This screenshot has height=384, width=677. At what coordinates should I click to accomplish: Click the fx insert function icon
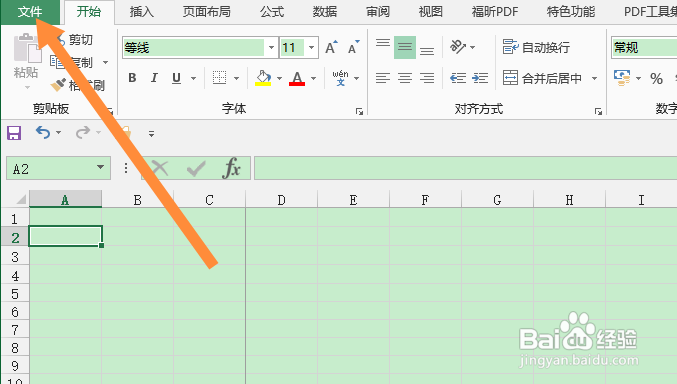(x=232, y=168)
